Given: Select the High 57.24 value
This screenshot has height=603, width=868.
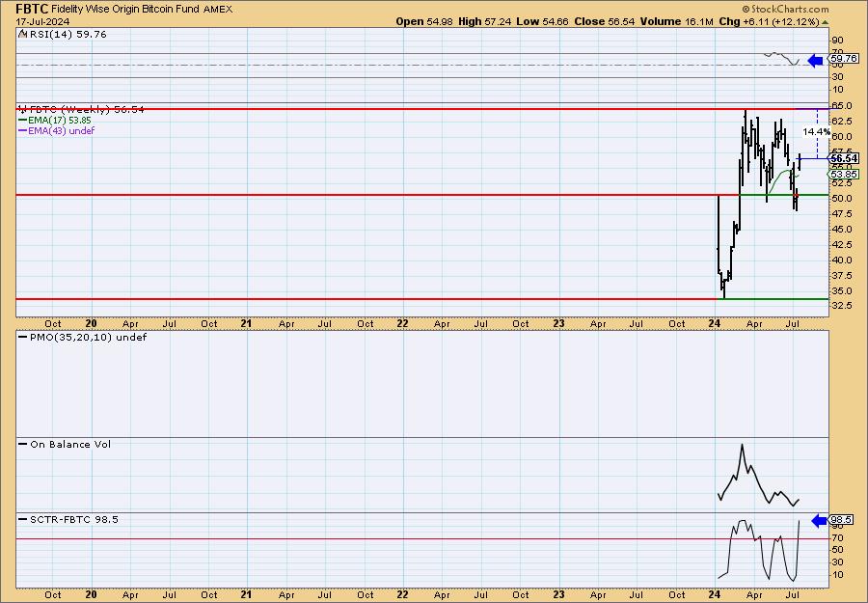Looking at the screenshot, I should point(485,21).
